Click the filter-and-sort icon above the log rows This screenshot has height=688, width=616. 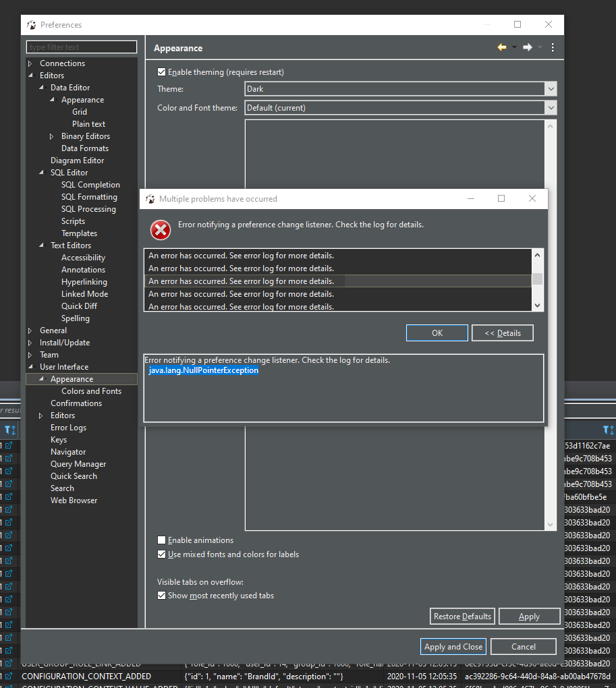point(9,430)
